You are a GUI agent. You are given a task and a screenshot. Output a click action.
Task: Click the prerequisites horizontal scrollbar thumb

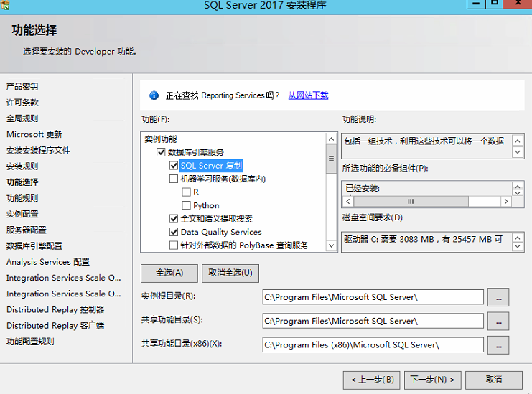[x=411, y=202]
